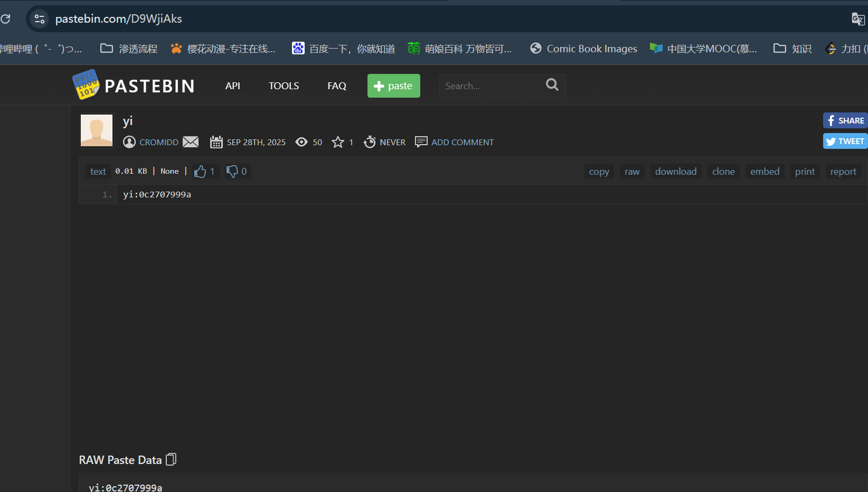Copy raw paste data via clipboard icon
Image resolution: width=868 pixels, height=492 pixels.
tap(171, 460)
